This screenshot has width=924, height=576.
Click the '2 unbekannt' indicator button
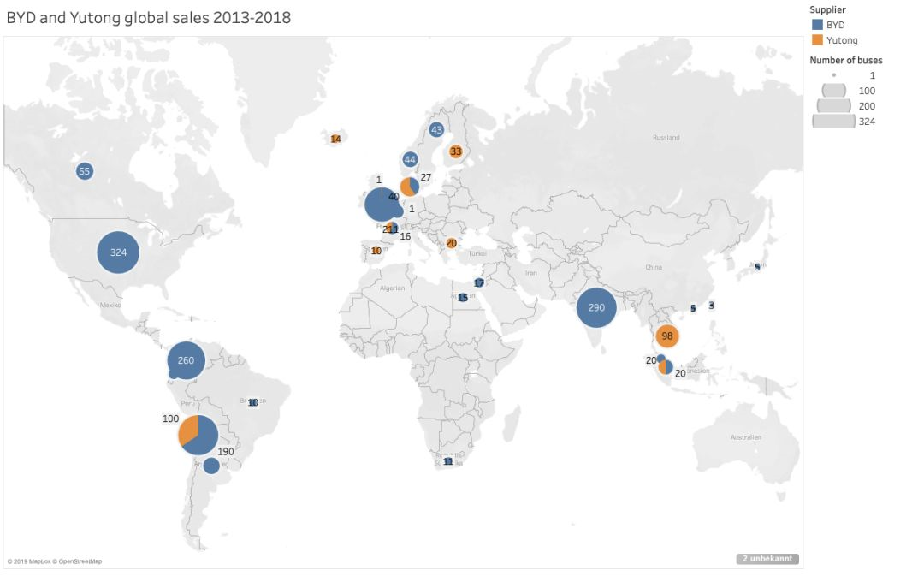coord(767,558)
